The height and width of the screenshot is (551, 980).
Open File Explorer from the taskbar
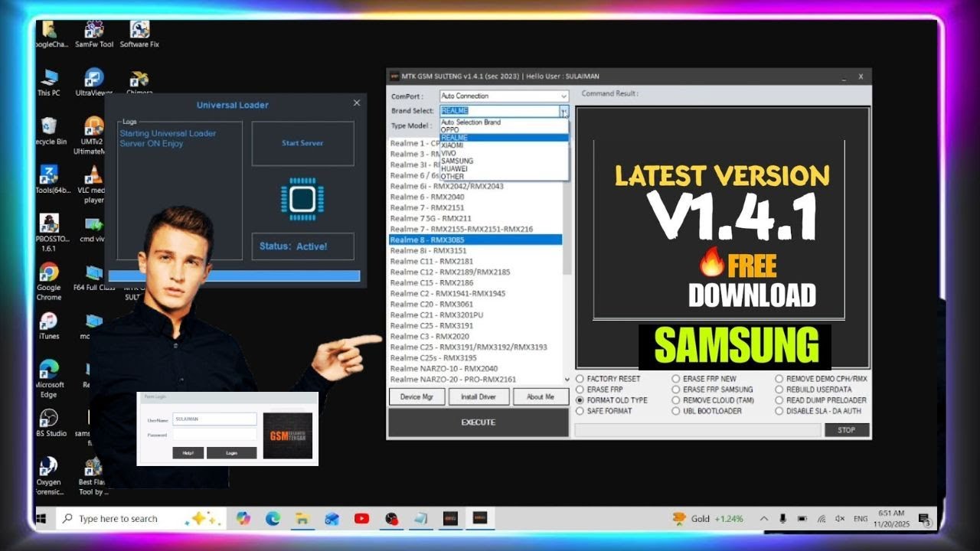click(x=302, y=519)
